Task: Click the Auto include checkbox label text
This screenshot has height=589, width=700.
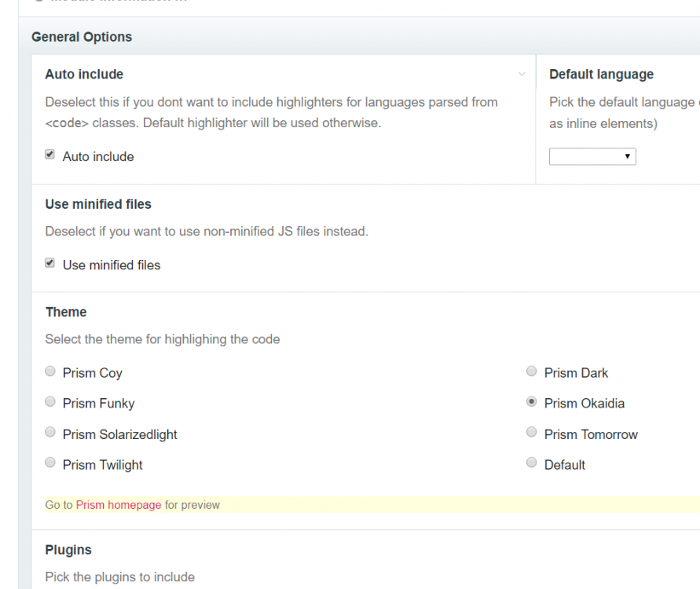Action: [x=98, y=156]
